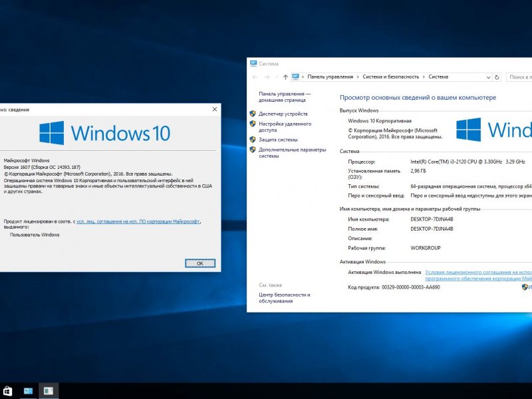
Task: Click the computer name value next to Имя компьютера
Action: 432,219
